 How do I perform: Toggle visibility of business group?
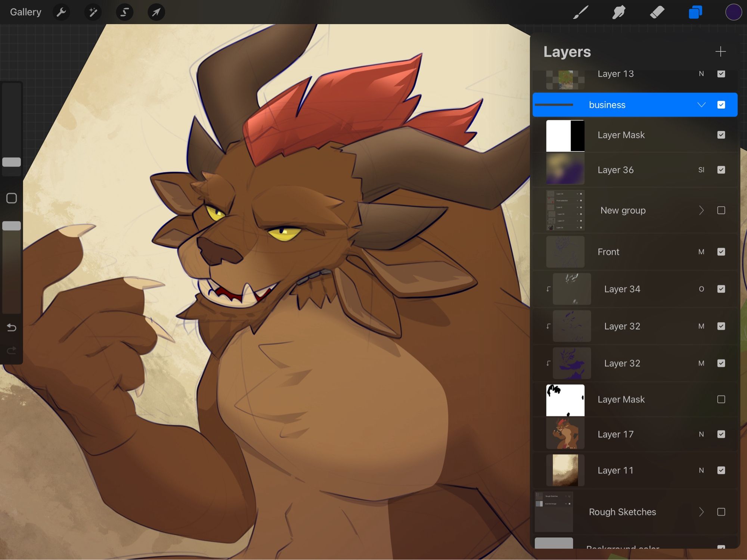[721, 105]
